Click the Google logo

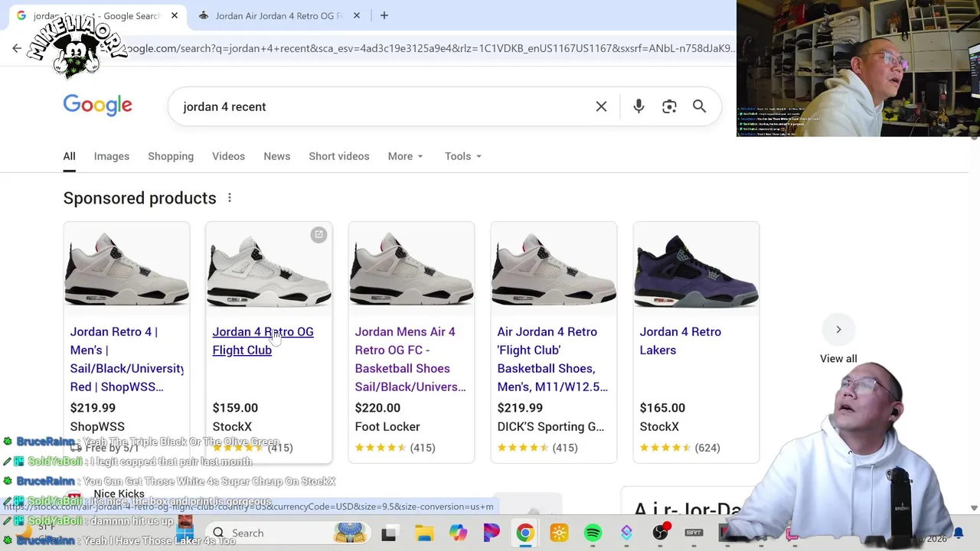pos(97,106)
